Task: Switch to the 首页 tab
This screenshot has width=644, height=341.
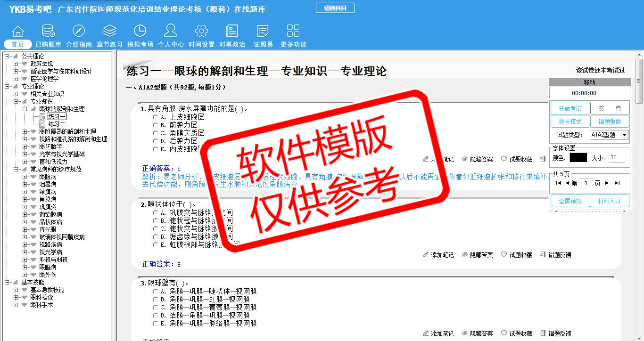Action: tap(18, 44)
